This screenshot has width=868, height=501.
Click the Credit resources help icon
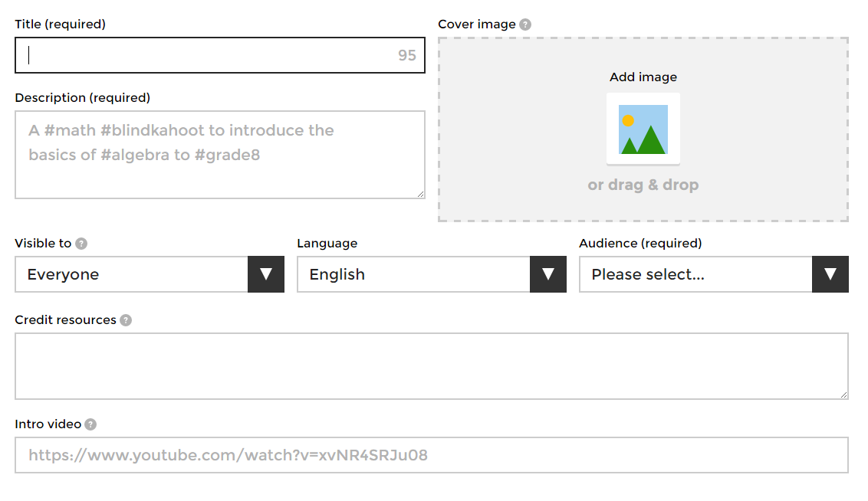tap(126, 320)
